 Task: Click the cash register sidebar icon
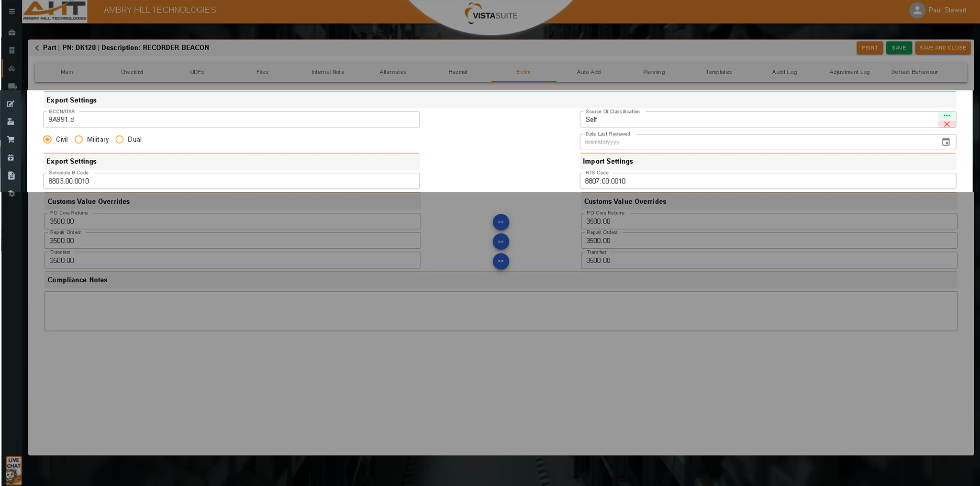coord(11,122)
